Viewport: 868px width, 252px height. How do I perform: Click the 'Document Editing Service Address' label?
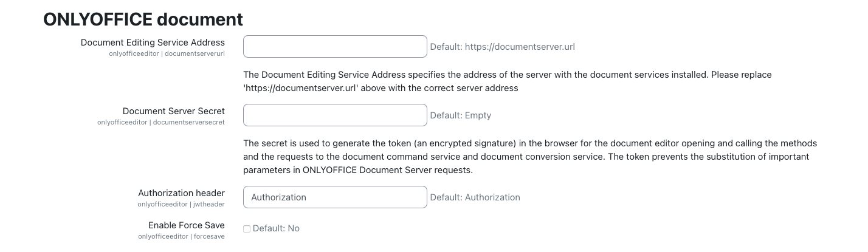153,43
